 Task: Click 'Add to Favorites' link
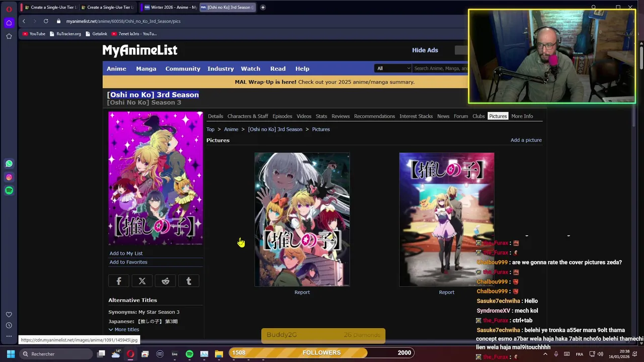tap(128, 262)
